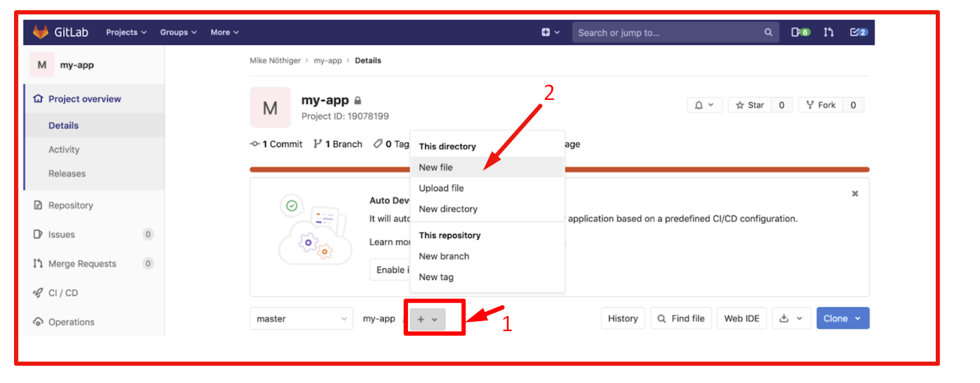The image size is (980, 383).
Task: Open the download source dropdown
Action: 791,319
